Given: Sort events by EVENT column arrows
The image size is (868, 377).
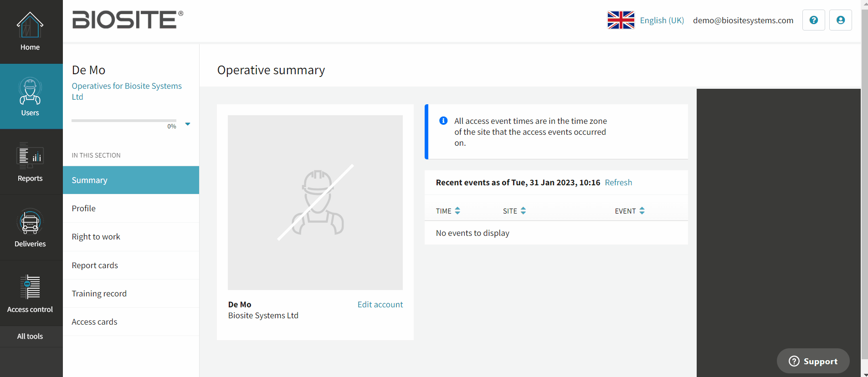Looking at the screenshot, I should pyautogui.click(x=642, y=211).
